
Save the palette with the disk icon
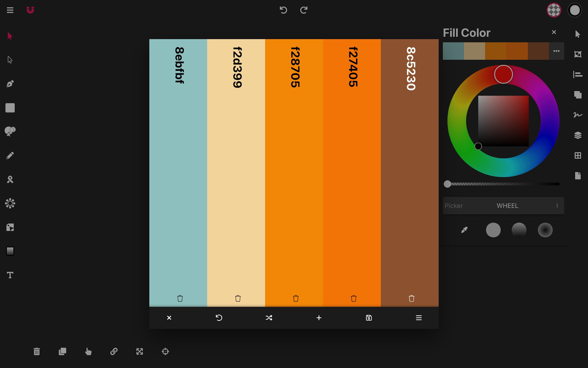[x=369, y=318]
